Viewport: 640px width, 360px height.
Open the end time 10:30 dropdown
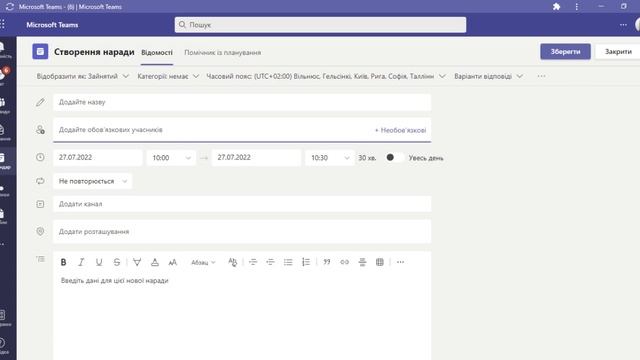[330, 158]
